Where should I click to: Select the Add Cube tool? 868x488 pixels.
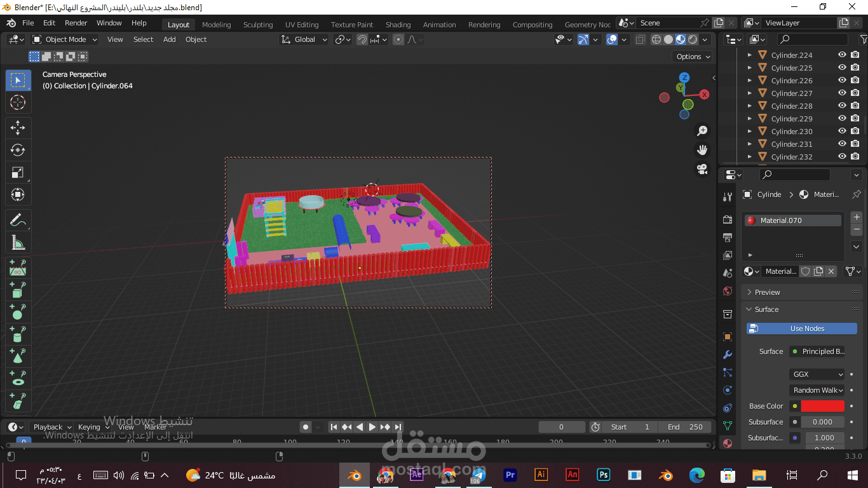(18, 290)
